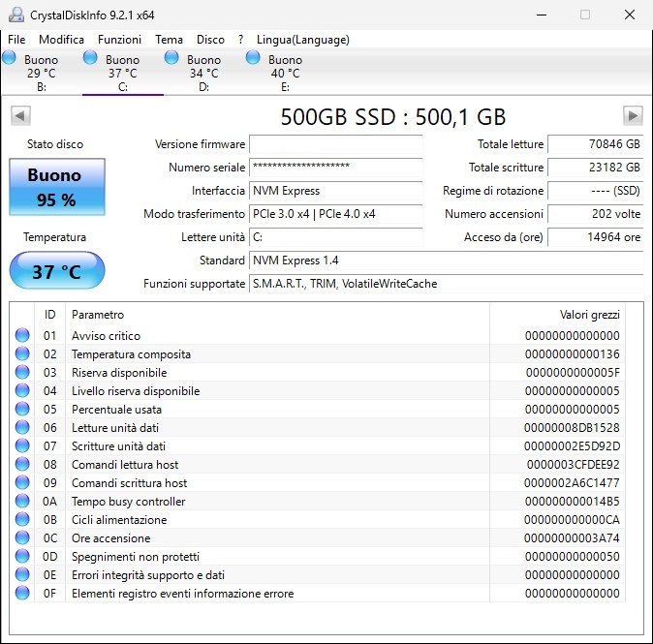Click the Funzioni supportate field
The image size is (653, 644).
pyautogui.click(x=447, y=284)
